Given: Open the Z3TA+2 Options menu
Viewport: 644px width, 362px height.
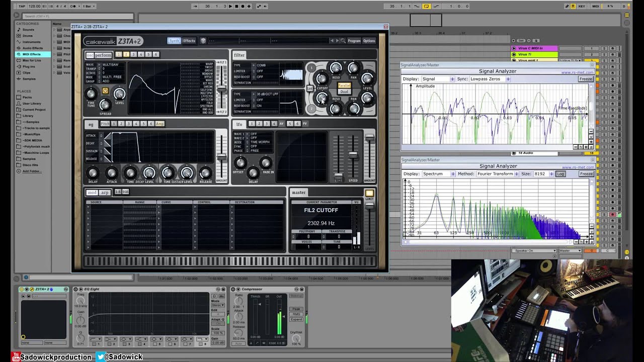Looking at the screenshot, I should pos(369,41).
